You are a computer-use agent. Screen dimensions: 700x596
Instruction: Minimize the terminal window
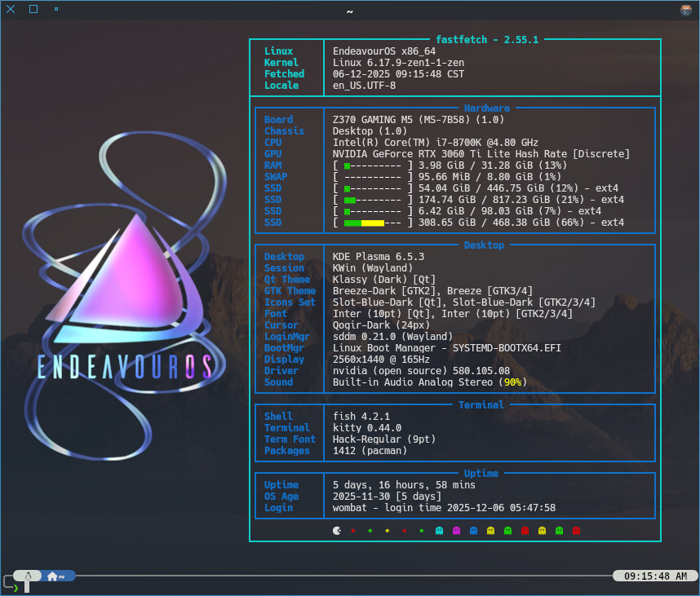tap(55, 10)
